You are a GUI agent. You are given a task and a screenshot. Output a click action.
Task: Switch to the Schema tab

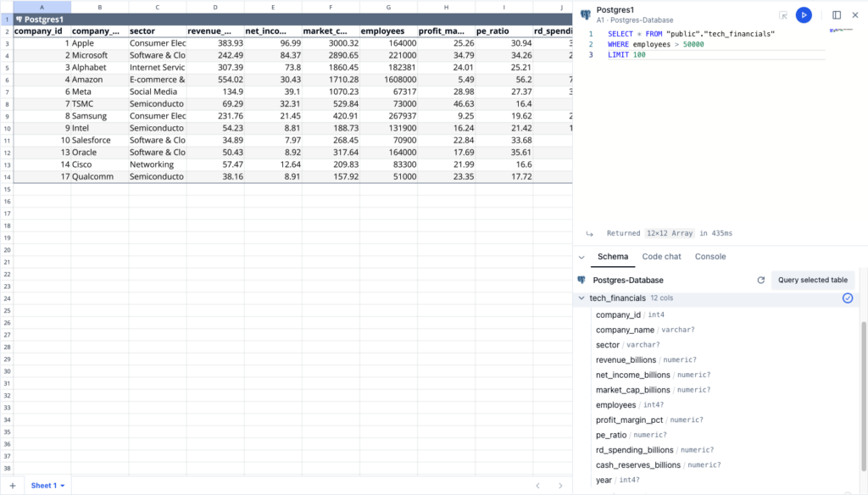pyautogui.click(x=613, y=257)
